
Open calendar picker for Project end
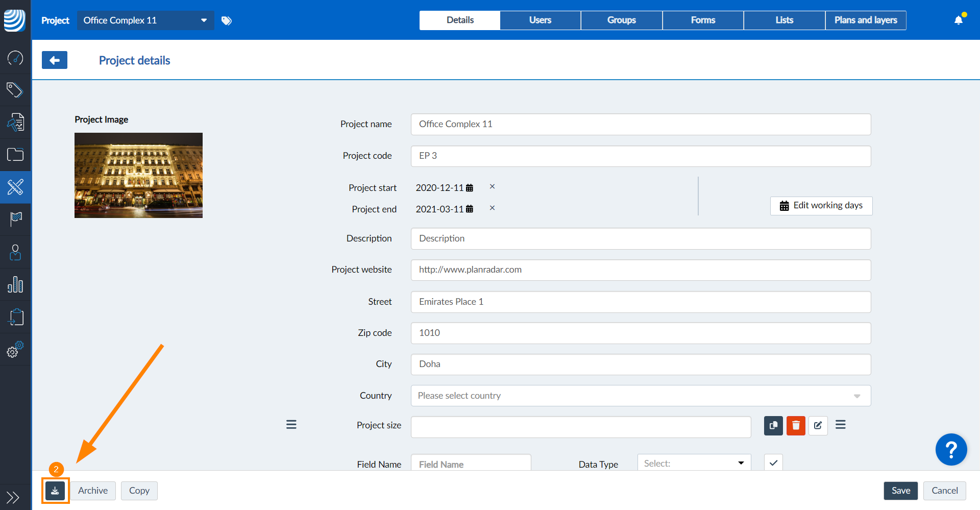[470, 209]
